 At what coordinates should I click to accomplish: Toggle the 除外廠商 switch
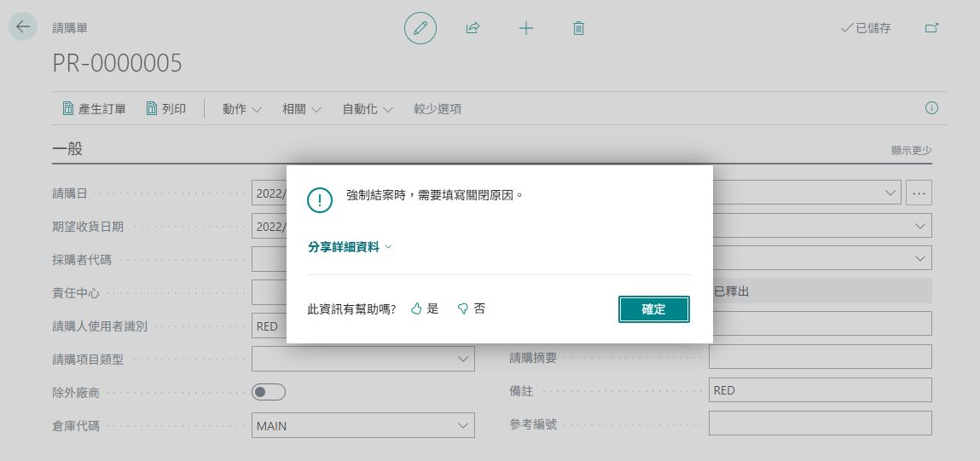pyautogui.click(x=269, y=392)
